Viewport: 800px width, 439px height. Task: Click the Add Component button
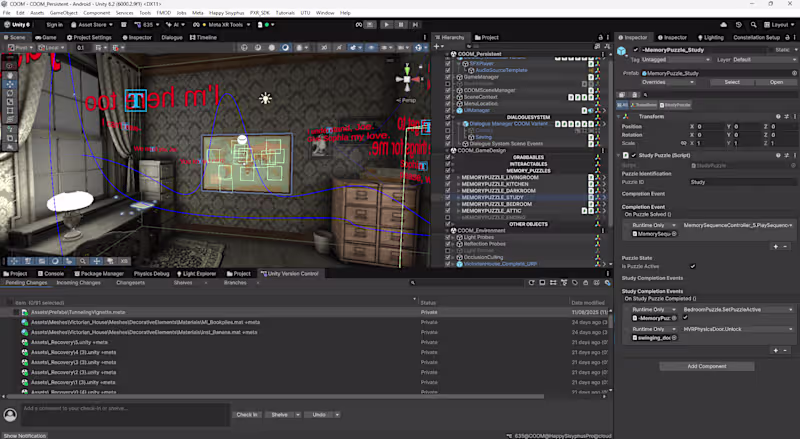click(x=707, y=366)
